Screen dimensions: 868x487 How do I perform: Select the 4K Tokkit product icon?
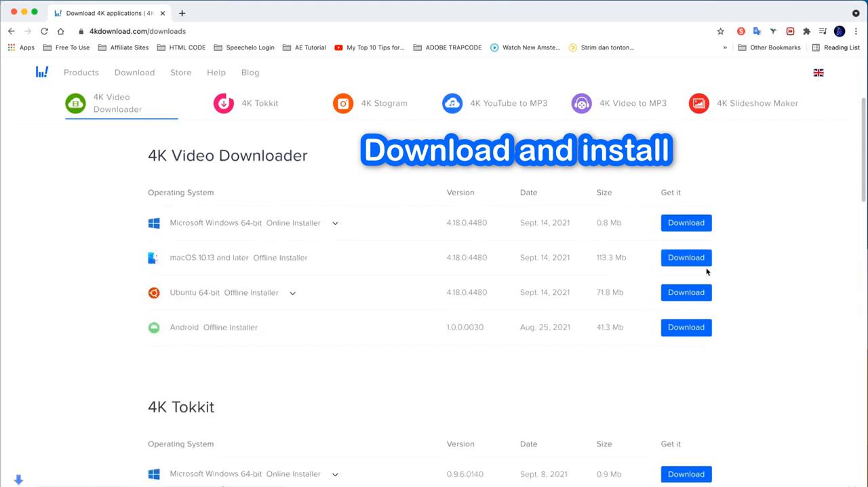(223, 104)
